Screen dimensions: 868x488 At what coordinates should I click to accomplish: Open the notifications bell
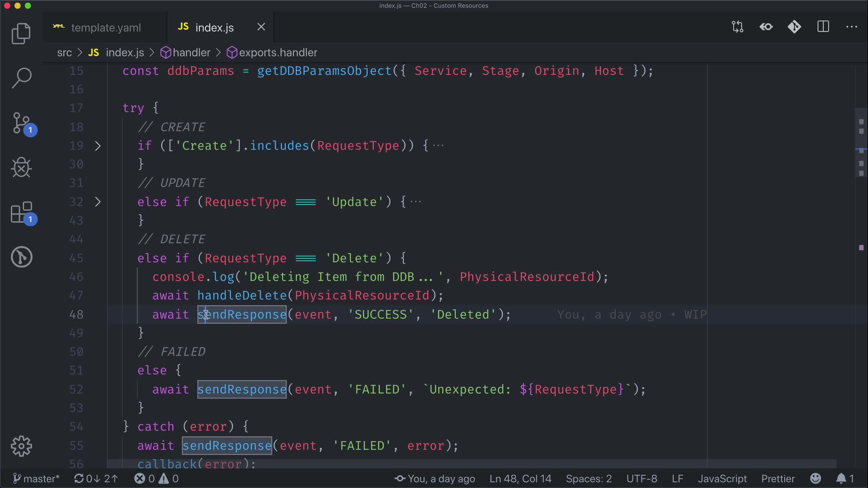(x=841, y=479)
